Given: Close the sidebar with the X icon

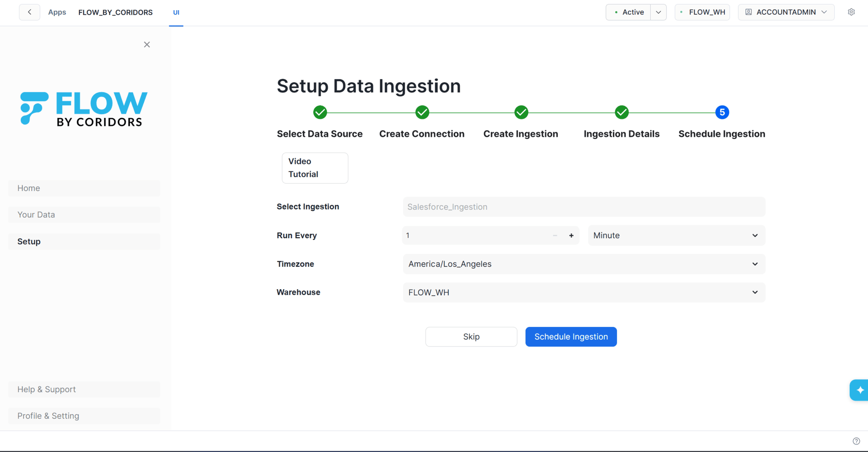Looking at the screenshot, I should coord(147,45).
